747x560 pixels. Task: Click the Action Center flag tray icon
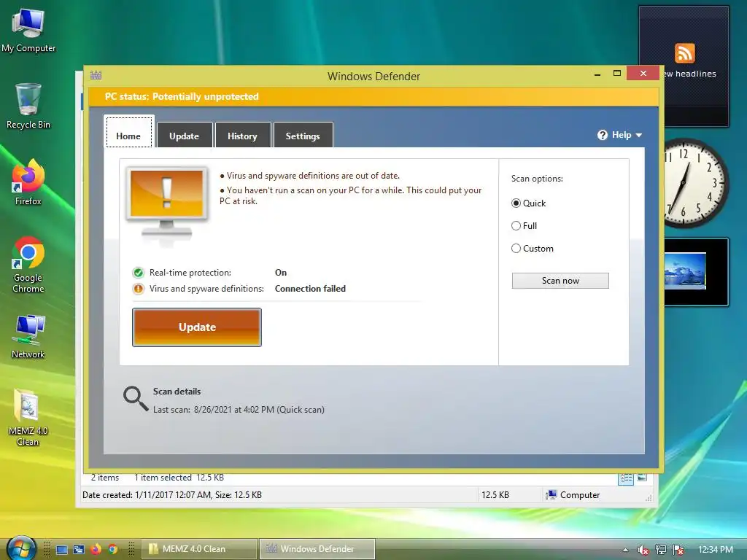coord(678,550)
